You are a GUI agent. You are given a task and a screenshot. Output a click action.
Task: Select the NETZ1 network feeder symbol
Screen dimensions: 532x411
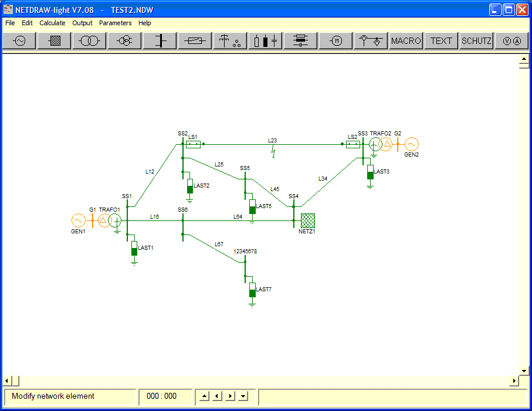tap(308, 221)
